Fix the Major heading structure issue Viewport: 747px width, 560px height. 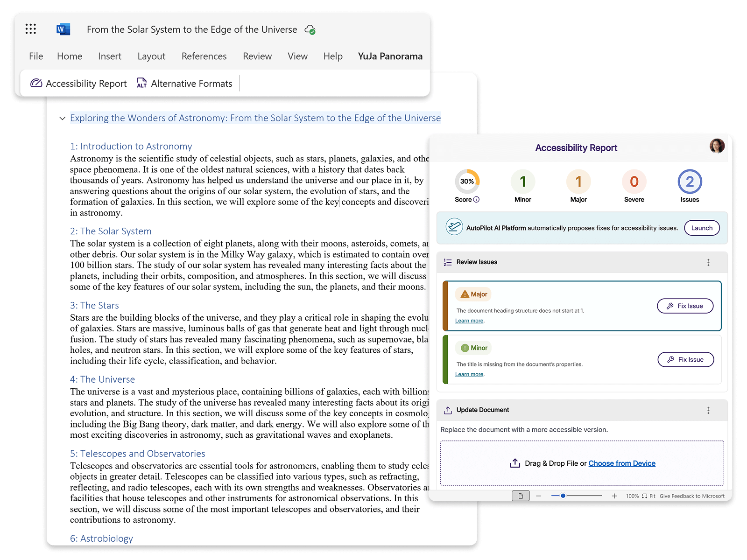pyautogui.click(x=685, y=306)
